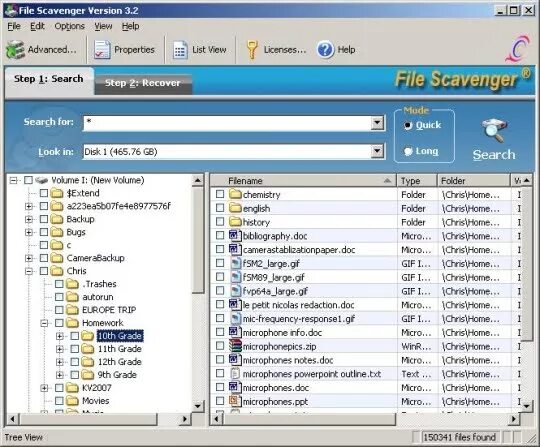540x447 pixels.
Task: Sort by Filename column header
Action: click(303, 181)
